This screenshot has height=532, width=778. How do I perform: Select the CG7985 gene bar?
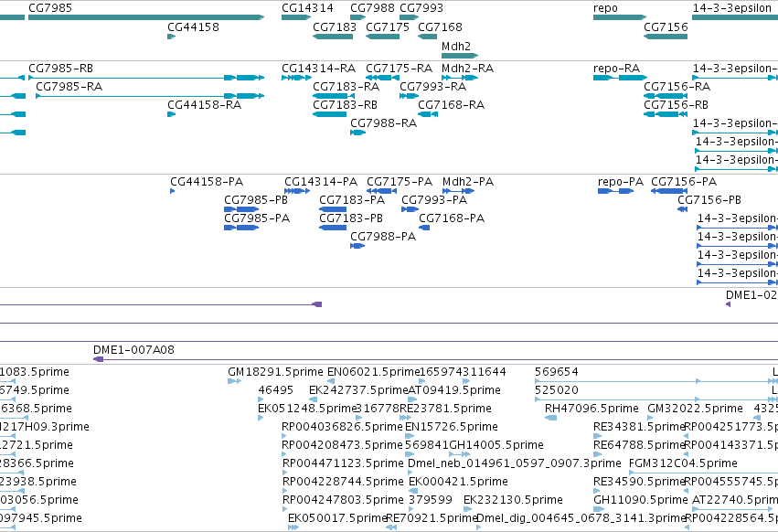pos(146,17)
